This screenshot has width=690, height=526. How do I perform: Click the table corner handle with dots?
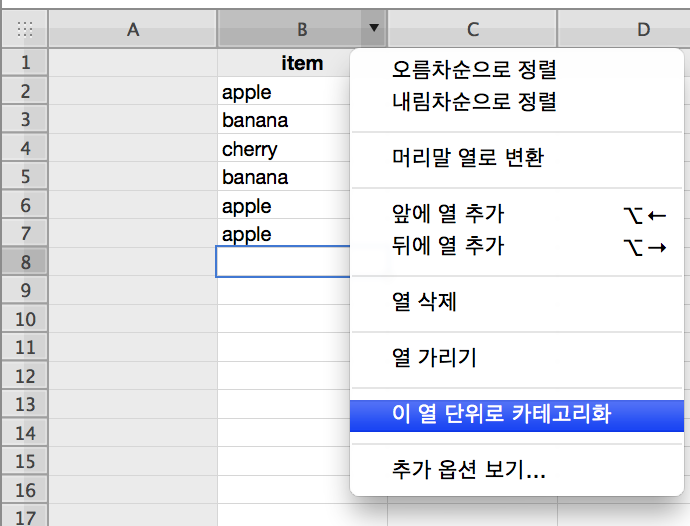point(25,29)
